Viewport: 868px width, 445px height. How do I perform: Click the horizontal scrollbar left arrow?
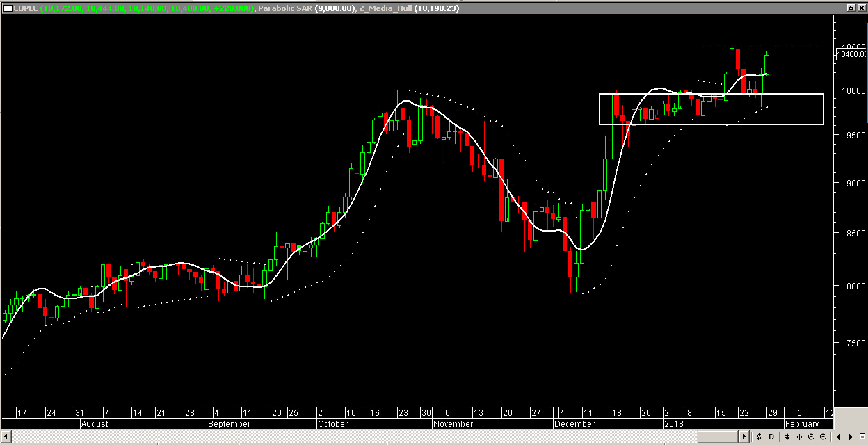click(x=6, y=436)
